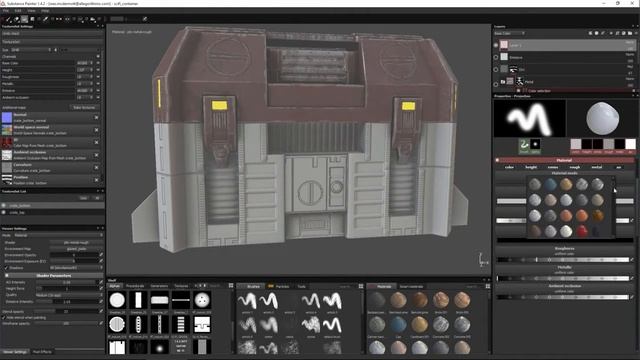Remove the Normal additional map
The image size is (640, 360).
click(97, 118)
